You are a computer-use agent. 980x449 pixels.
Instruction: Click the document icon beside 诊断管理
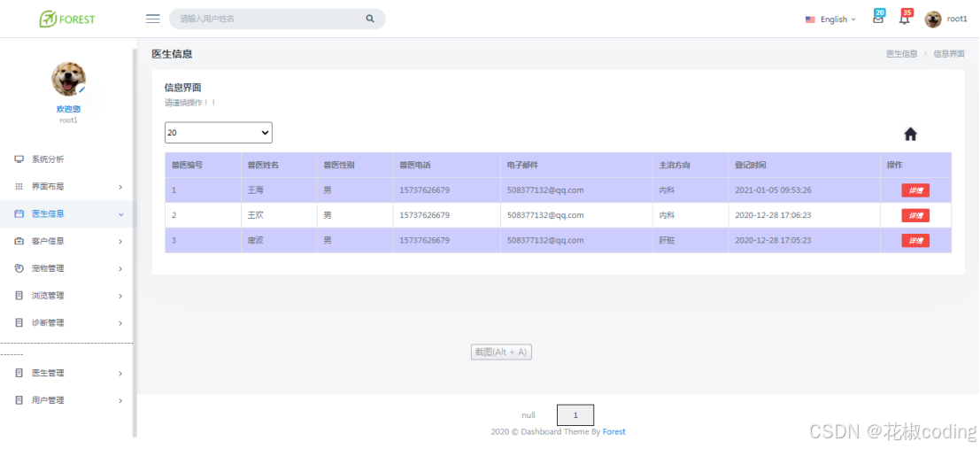click(x=19, y=323)
